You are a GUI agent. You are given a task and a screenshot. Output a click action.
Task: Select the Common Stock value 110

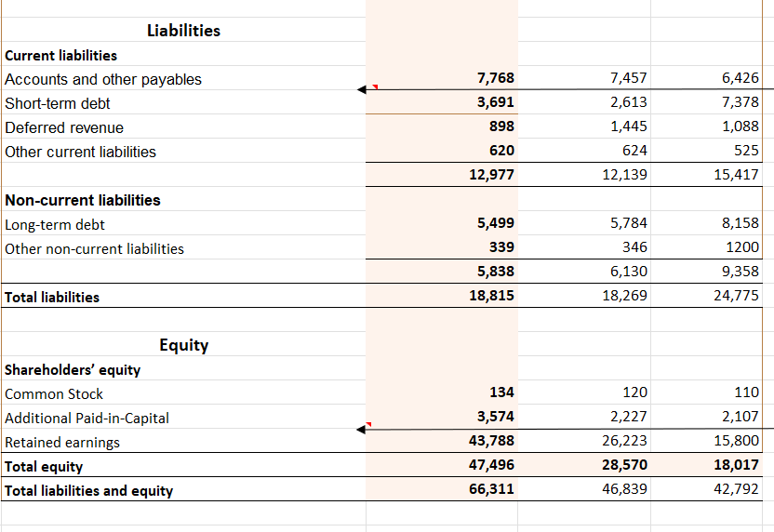coord(706,392)
